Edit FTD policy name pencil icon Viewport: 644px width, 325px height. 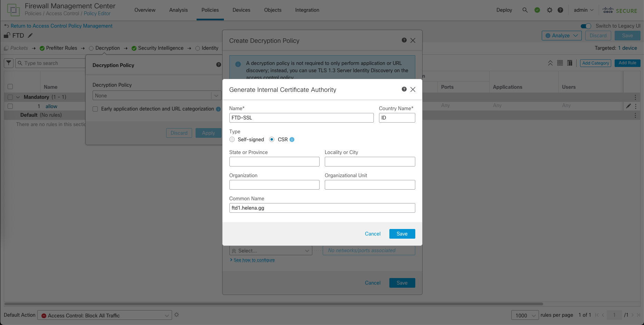click(x=30, y=36)
